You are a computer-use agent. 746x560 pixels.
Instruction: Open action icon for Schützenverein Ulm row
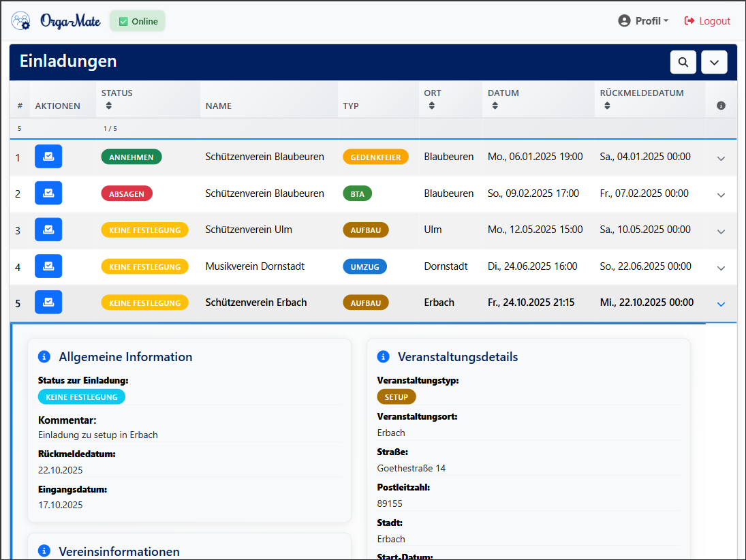(x=48, y=230)
